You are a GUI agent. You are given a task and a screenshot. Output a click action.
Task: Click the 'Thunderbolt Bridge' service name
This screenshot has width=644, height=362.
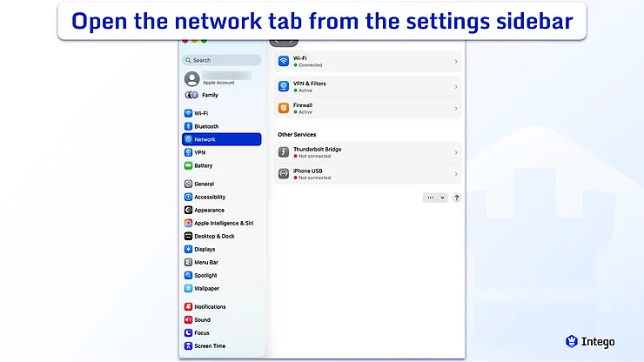[x=317, y=149]
